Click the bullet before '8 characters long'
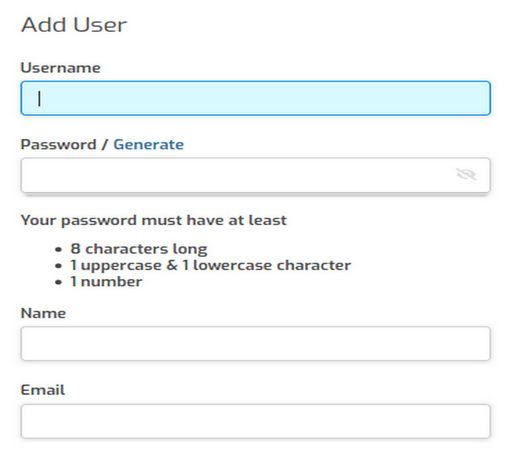The image size is (505, 450). click(59, 249)
